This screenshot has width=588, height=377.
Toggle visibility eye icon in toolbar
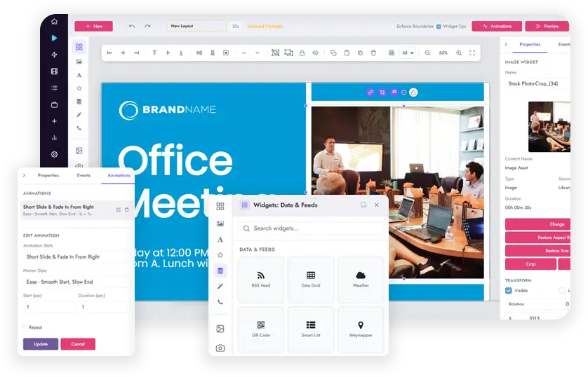pyautogui.click(x=315, y=53)
